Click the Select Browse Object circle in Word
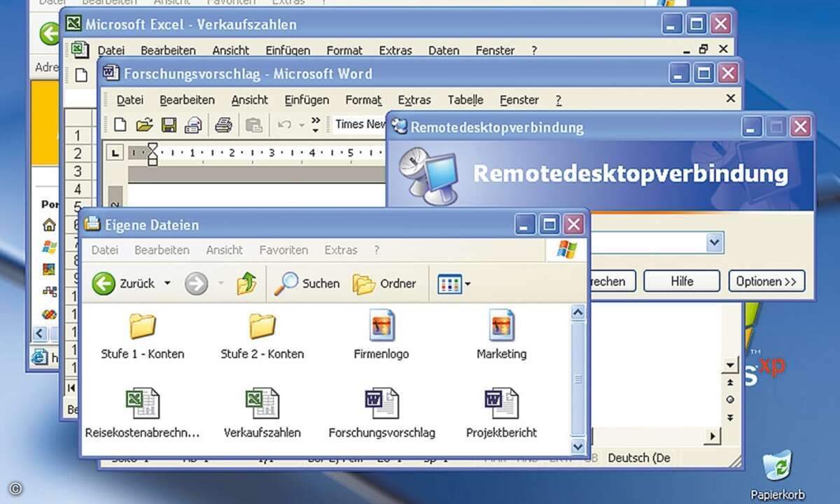The width and height of the screenshot is (840, 504). tap(731, 400)
